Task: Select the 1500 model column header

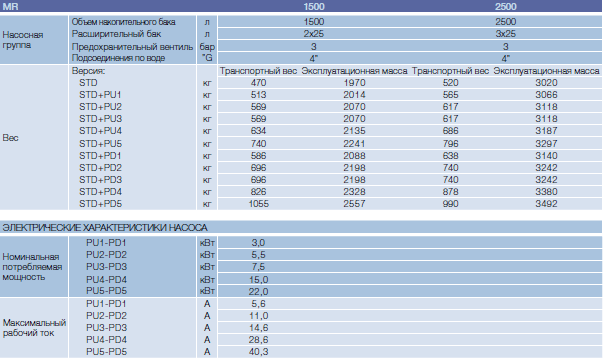Action: pyautogui.click(x=314, y=7)
